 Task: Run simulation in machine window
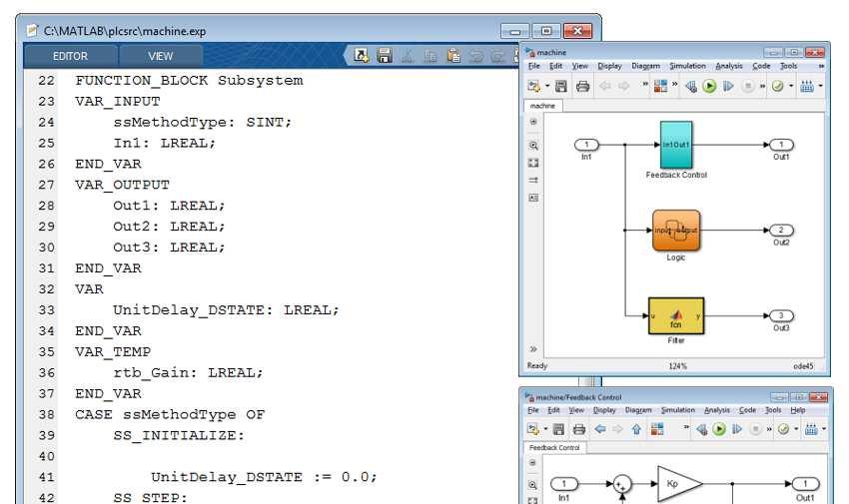point(709,86)
